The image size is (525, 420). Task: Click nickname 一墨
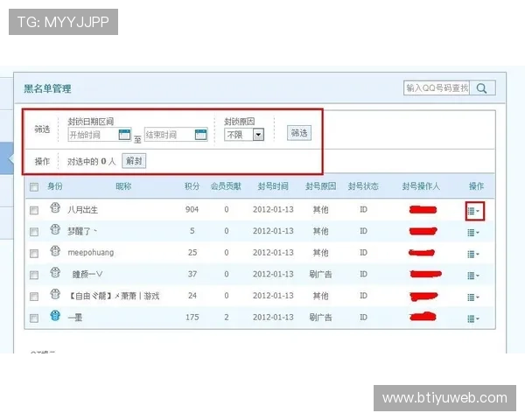coord(75,317)
